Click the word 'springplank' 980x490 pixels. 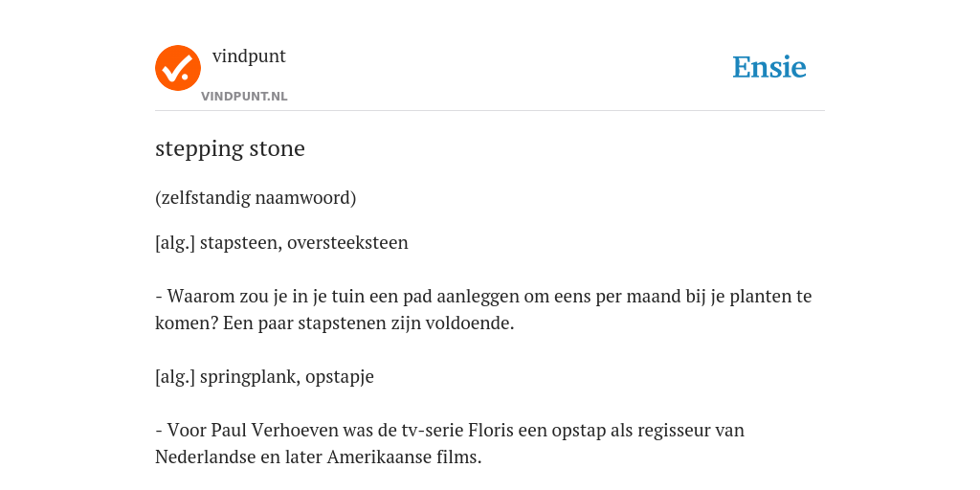250,377
